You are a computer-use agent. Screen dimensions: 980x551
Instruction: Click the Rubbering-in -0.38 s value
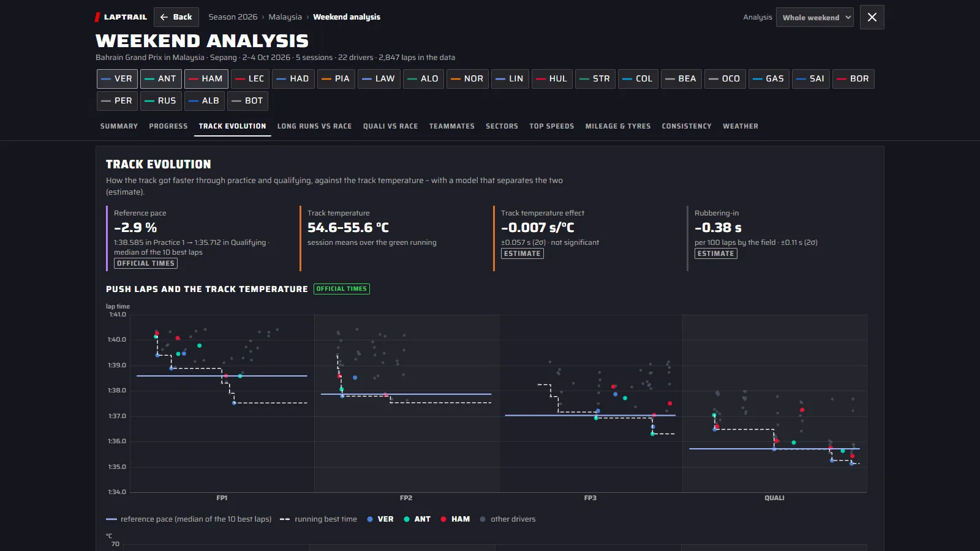[x=718, y=228]
